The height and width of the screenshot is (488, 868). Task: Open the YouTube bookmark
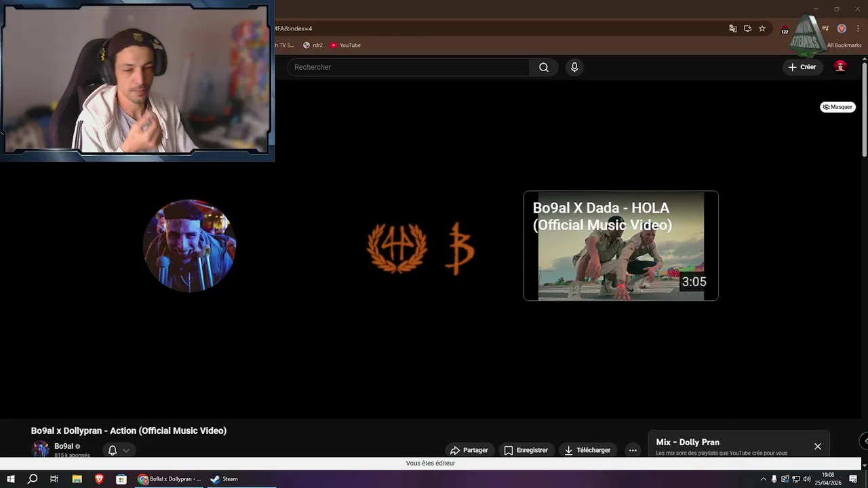pos(345,45)
